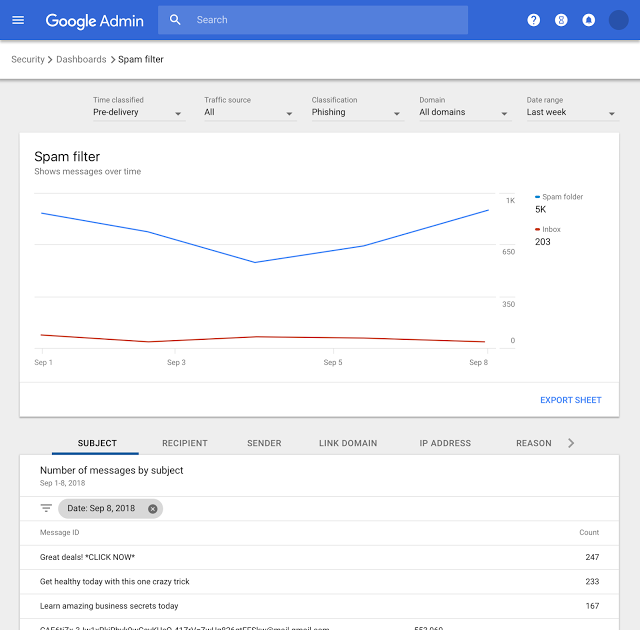Click the filter list icon

click(46, 508)
